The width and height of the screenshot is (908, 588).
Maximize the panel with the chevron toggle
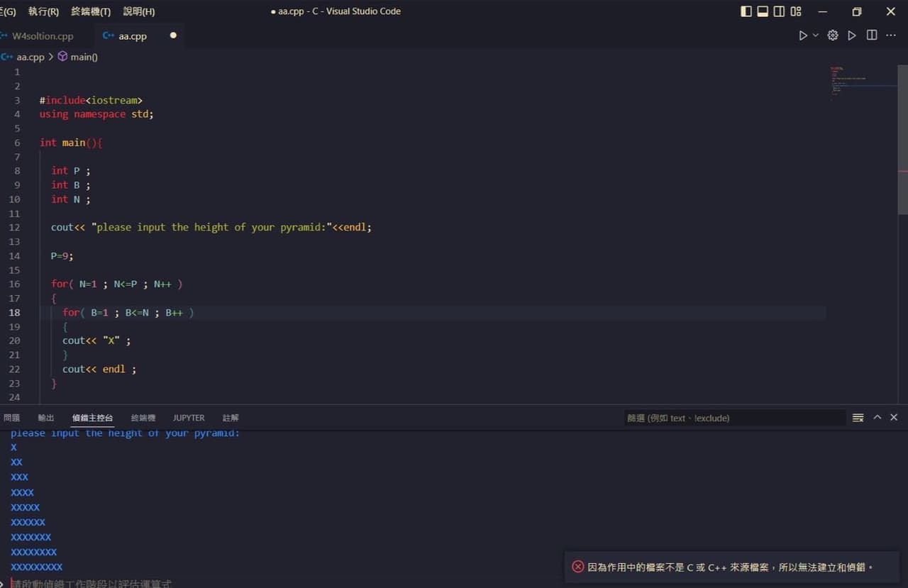[877, 417]
